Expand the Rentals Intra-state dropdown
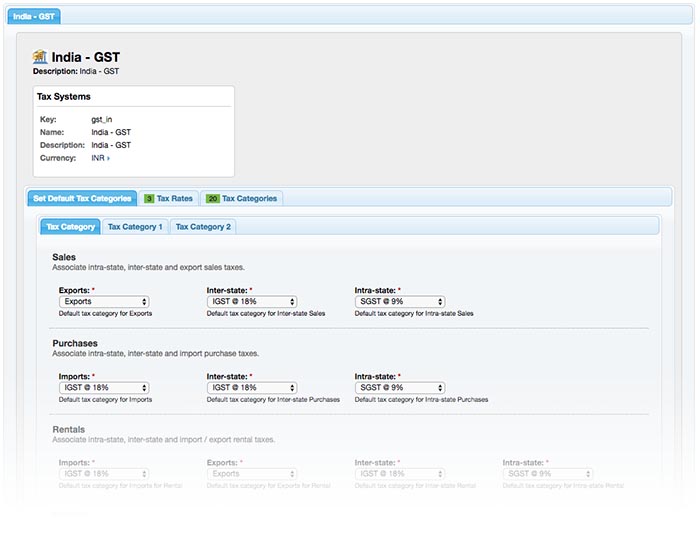The image size is (700, 540). click(x=548, y=474)
